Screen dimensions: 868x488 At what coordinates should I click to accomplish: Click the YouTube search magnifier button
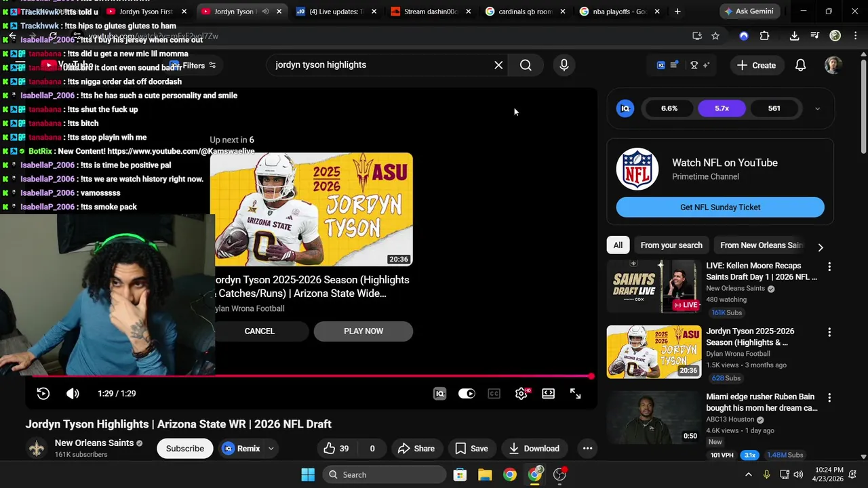click(x=526, y=65)
